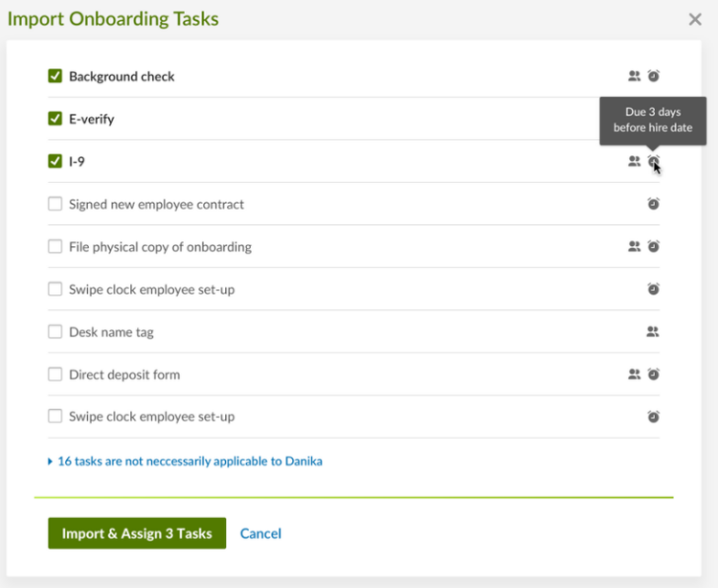The width and height of the screenshot is (718, 588).
Task: Expand the 16 tasks not applicable to Danika
Action: click(185, 462)
